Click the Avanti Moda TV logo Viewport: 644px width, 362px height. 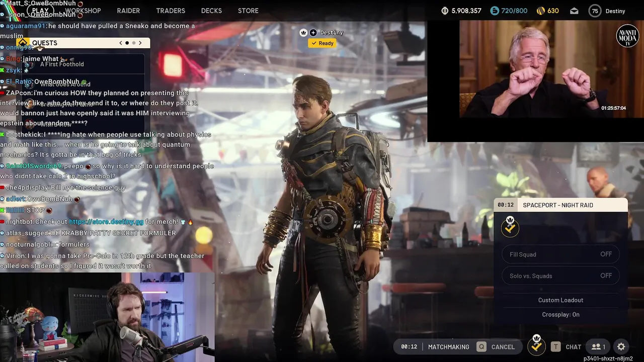[627, 36]
